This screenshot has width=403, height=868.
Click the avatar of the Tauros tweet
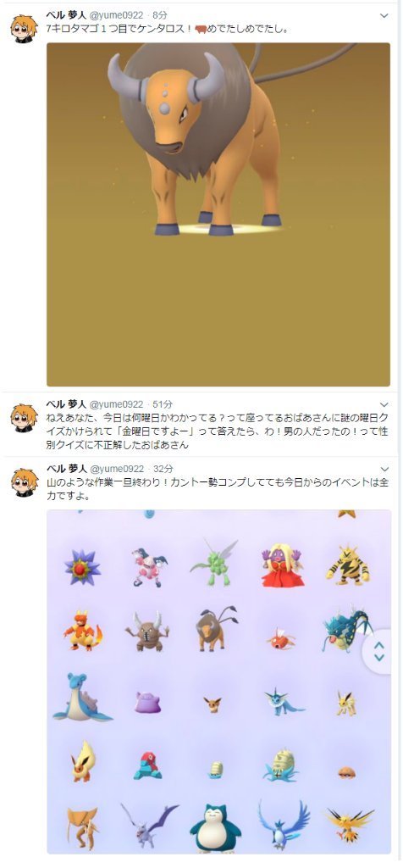[24, 29]
